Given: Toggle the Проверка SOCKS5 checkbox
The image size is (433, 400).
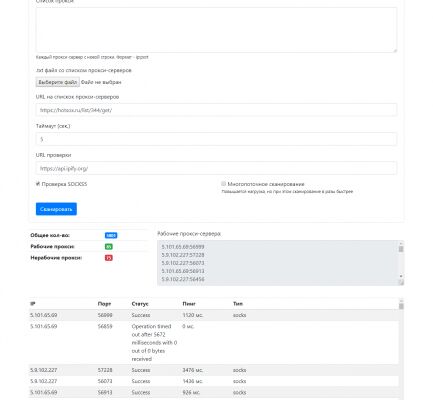Looking at the screenshot, I should point(38,184).
